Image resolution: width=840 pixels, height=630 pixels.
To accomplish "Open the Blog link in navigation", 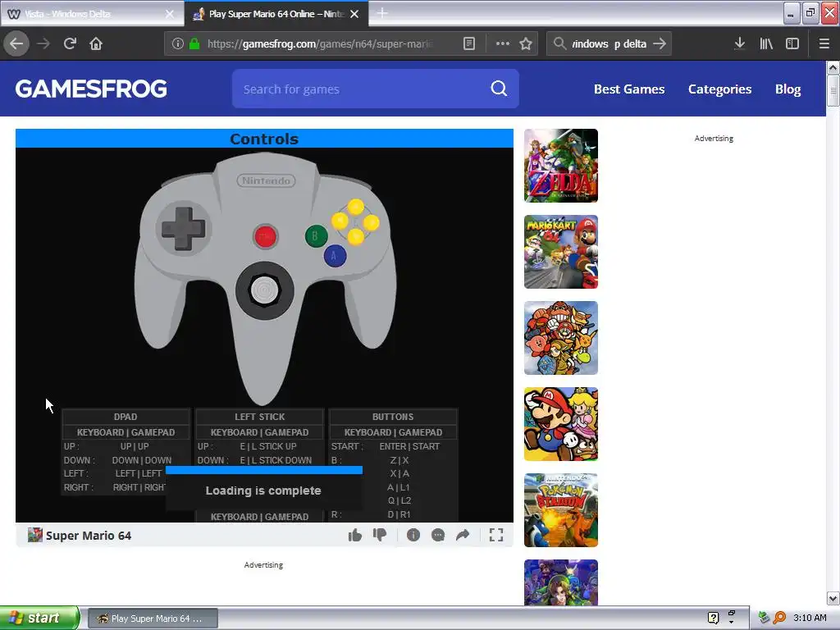I will click(787, 89).
